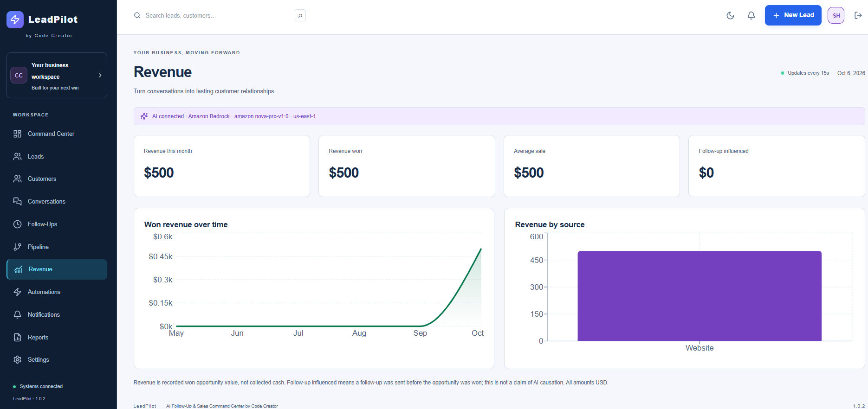Image resolution: width=868 pixels, height=409 pixels.
Task: Click the Follow-Ups clock icon
Action: coord(18,224)
